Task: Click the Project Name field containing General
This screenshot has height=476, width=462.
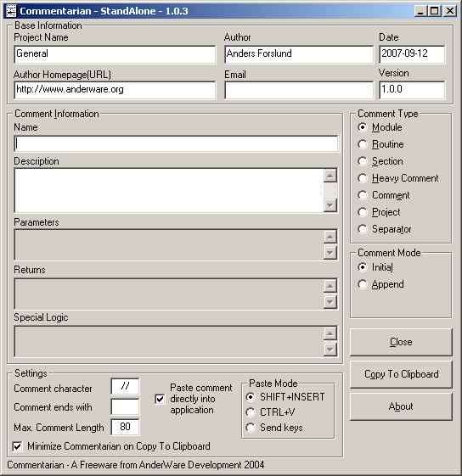Action: [115, 54]
